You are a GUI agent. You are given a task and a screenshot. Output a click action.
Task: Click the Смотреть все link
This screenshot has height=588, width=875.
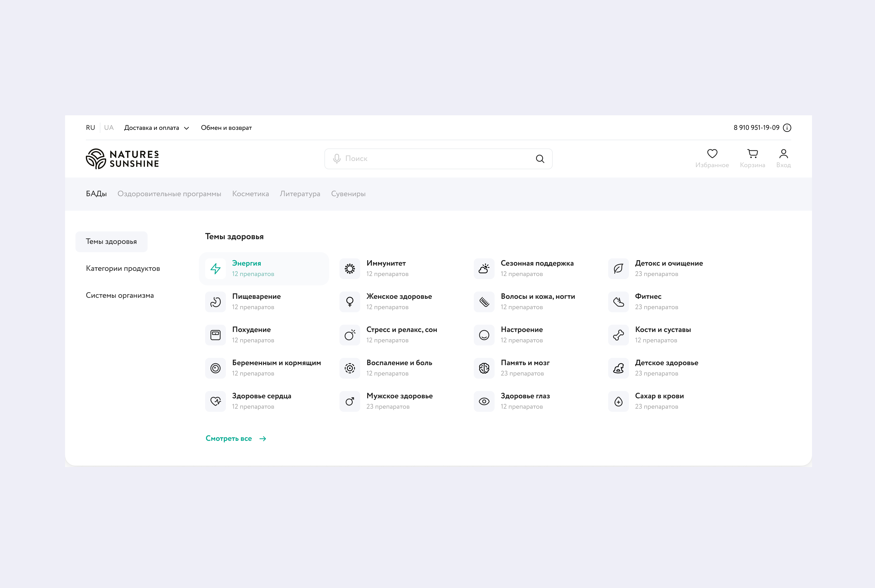(236, 438)
